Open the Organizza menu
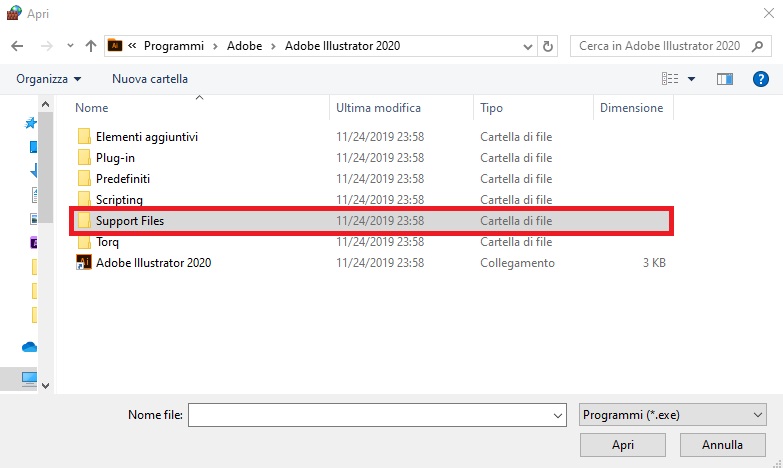783x468 pixels. [48, 79]
